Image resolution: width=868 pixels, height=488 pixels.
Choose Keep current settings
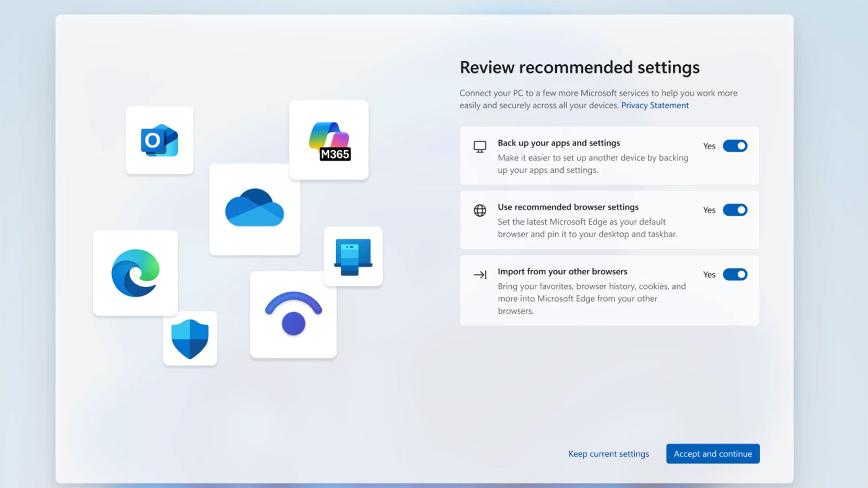609,454
